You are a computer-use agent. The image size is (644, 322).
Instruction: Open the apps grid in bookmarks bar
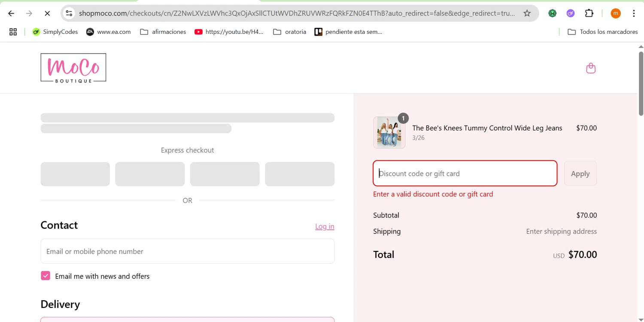[x=13, y=32]
